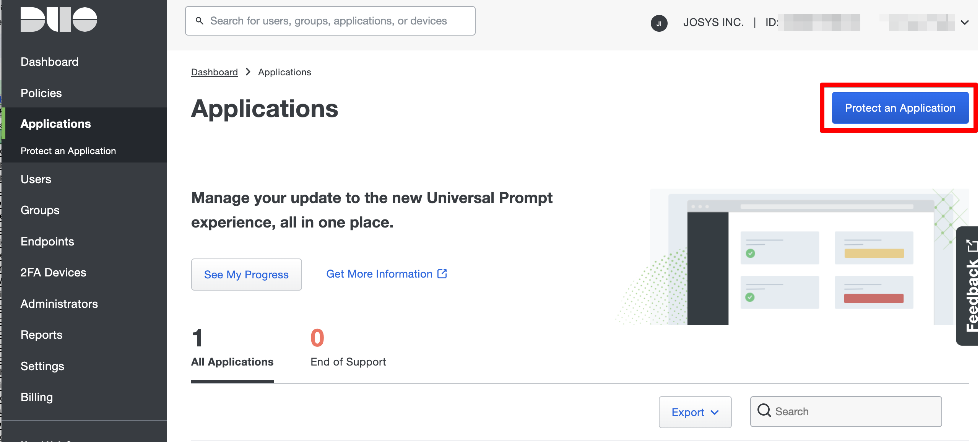Click the search icon in applications filter
This screenshot has width=980, height=442.
click(x=764, y=411)
